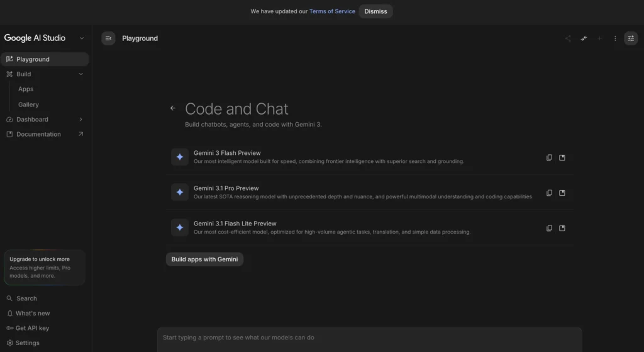Screen dimensions: 644x352
Task: Open Gallery under Build
Action: coord(28,105)
